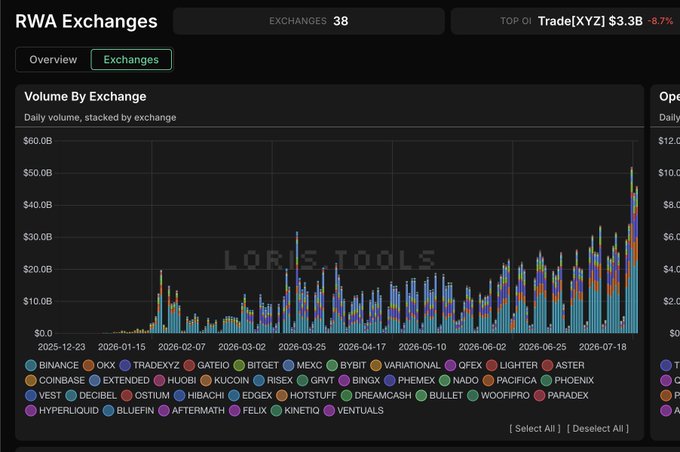Toggle DREAMCASH legend entry
The width and height of the screenshot is (680, 452).
pos(376,396)
